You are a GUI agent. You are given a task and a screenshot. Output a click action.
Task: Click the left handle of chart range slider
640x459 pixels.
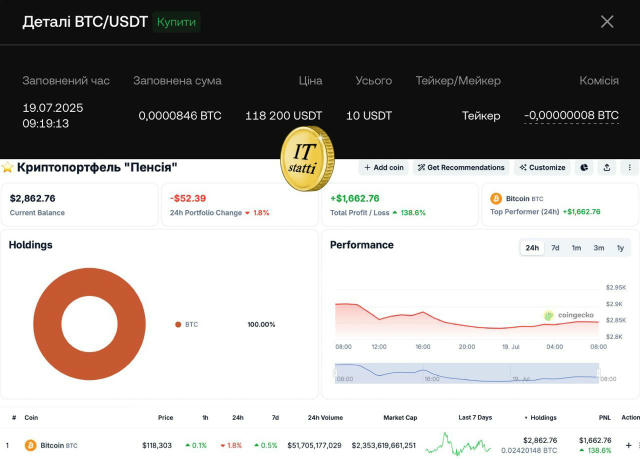coord(335,373)
